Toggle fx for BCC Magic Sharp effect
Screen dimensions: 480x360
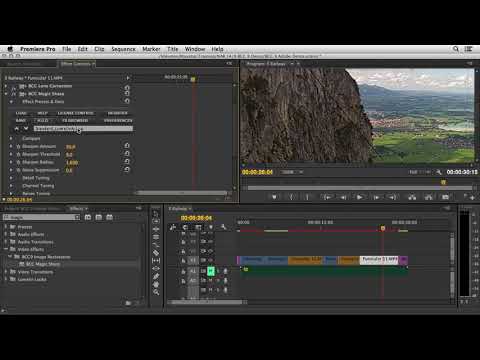click(14, 94)
